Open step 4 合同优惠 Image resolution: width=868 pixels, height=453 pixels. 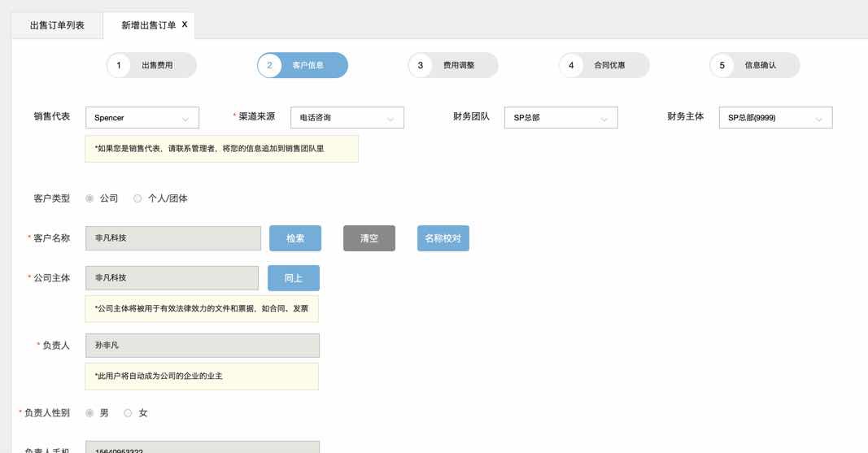604,66
